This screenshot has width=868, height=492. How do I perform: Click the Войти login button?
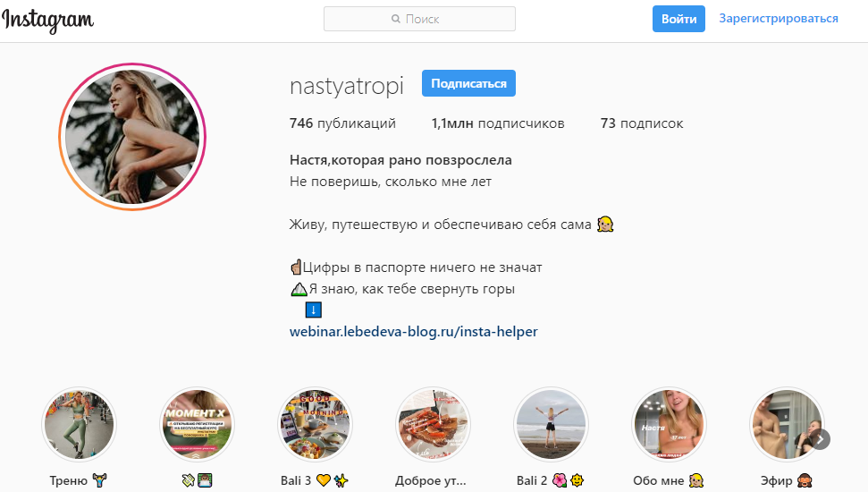pos(678,19)
